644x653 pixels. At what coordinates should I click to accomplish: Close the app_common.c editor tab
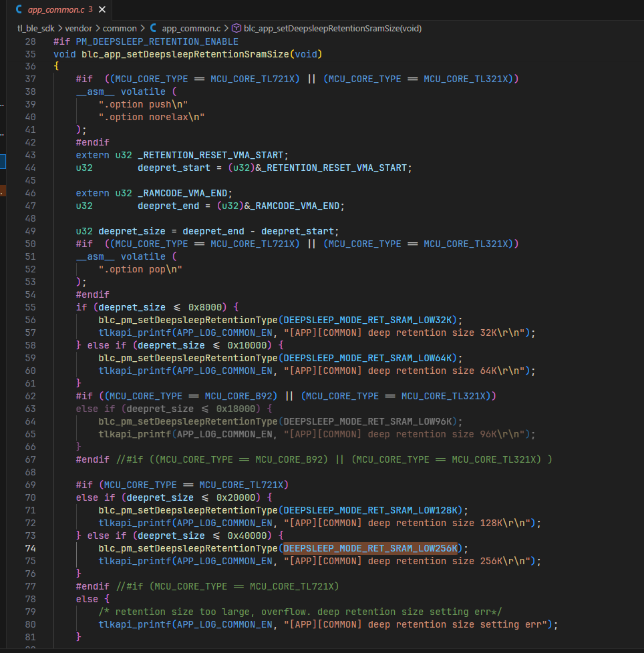coord(102,9)
